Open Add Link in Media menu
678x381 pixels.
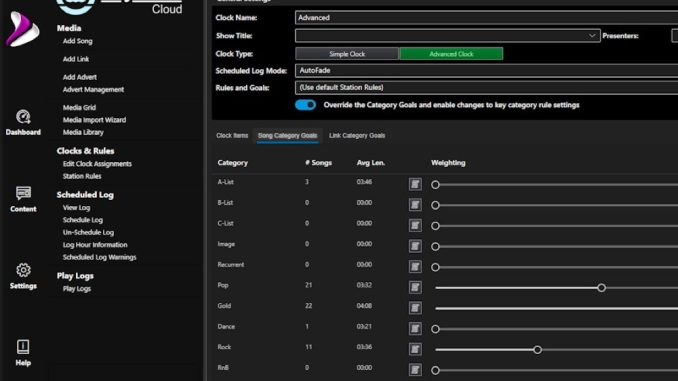click(x=76, y=59)
